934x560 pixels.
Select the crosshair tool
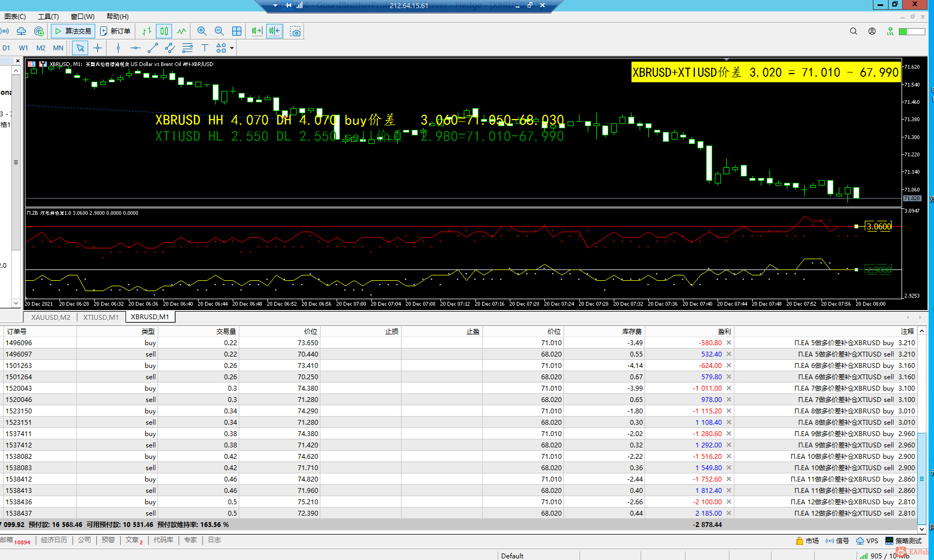point(97,48)
